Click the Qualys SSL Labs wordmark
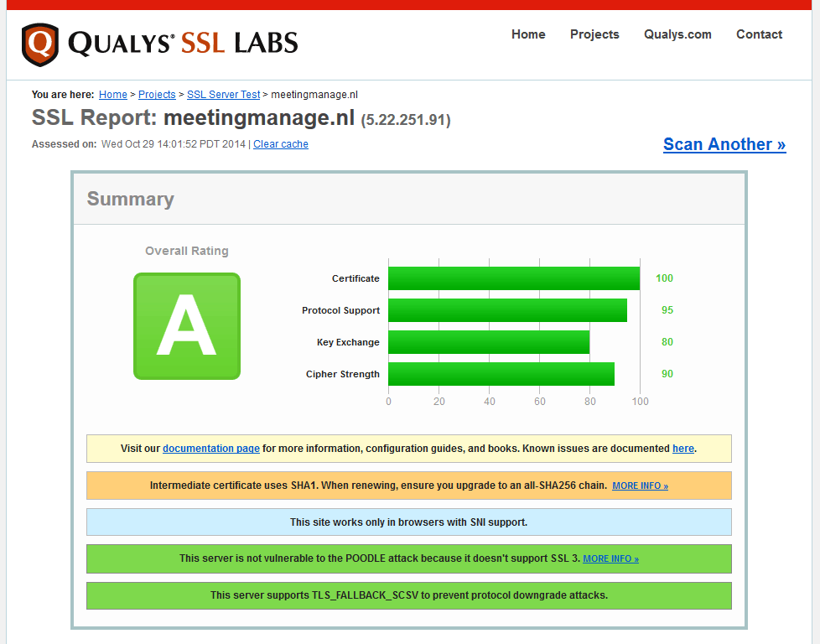Viewport: 820px width, 644px height. pyautogui.click(x=183, y=43)
